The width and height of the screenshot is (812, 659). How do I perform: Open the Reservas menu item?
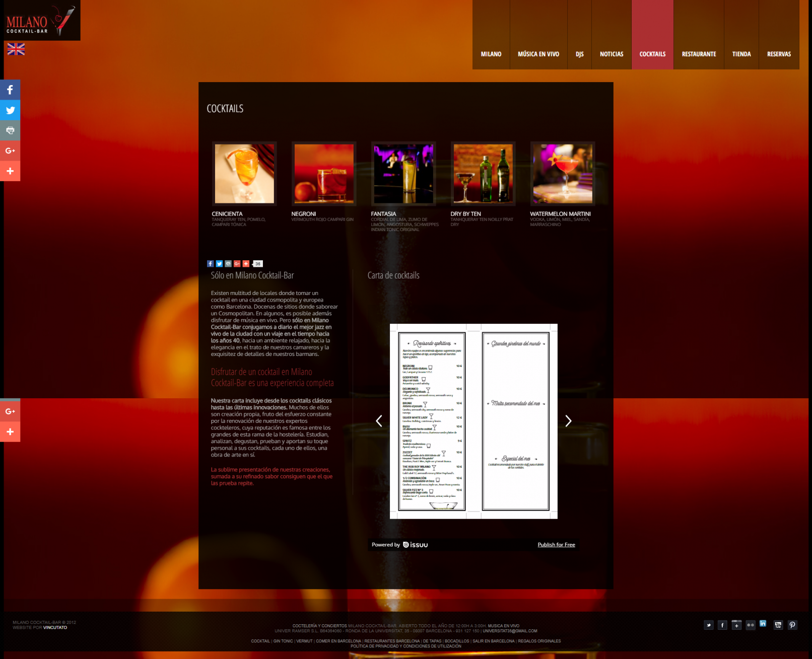pos(779,54)
